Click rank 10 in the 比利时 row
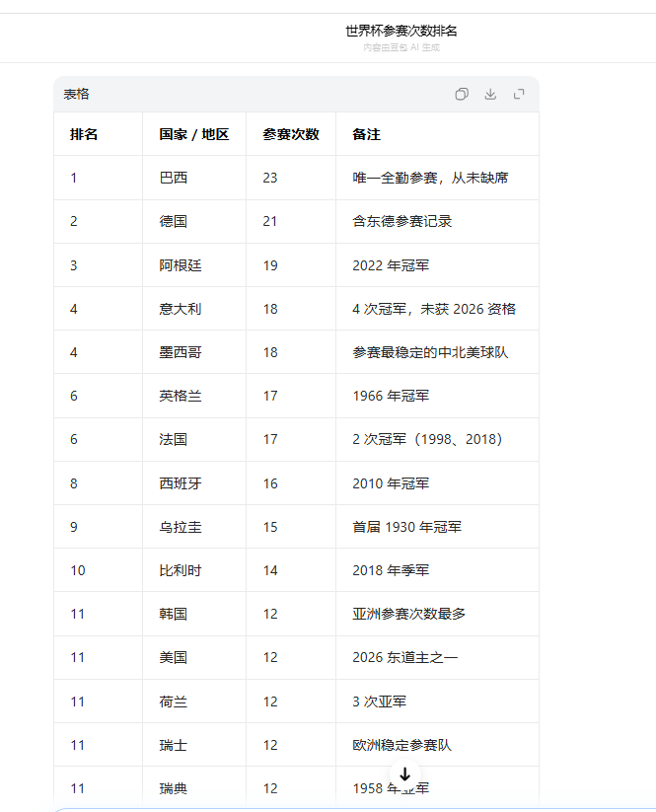Image resolution: width=656 pixels, height=812 pixels. [x=78, y=570]
